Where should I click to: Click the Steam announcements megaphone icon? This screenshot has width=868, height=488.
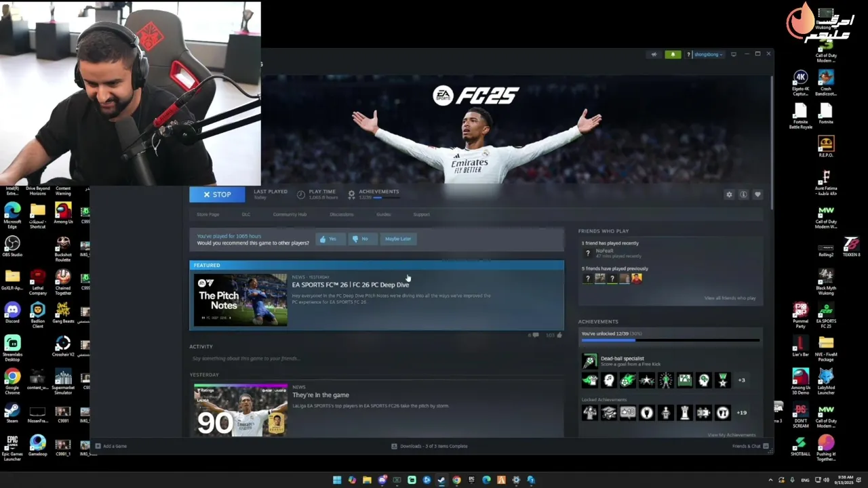tap(654, 54)
